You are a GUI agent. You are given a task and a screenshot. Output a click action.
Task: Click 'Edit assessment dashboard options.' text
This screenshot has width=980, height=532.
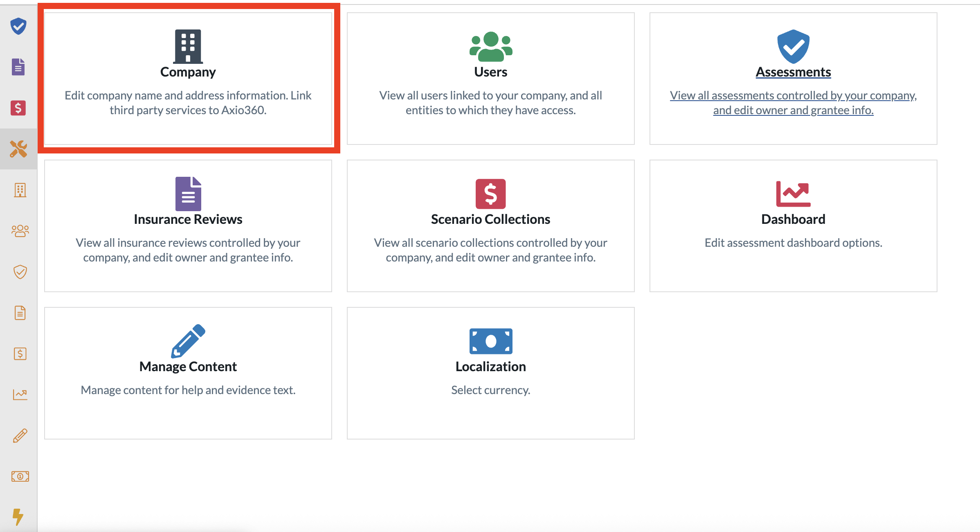coord(793,243)
